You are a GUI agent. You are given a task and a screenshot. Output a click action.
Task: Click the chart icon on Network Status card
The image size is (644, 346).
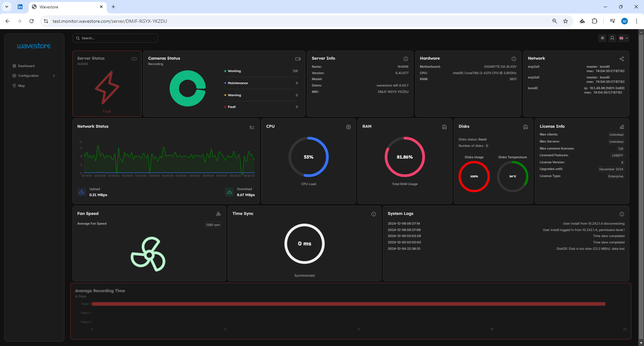(x=252, y=127)
